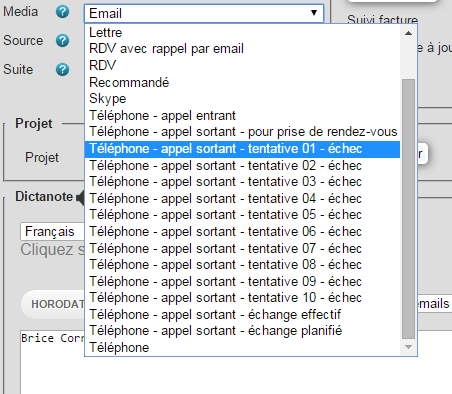Choose RDV avec rappel par email

(242, 49)
